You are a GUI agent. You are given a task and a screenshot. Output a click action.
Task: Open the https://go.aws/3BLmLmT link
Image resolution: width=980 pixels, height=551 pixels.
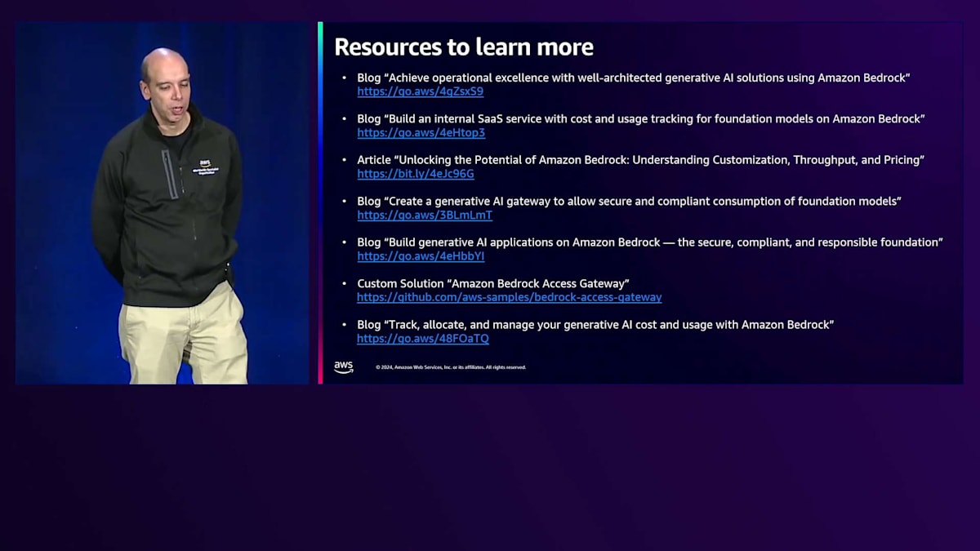click(425, 216)
